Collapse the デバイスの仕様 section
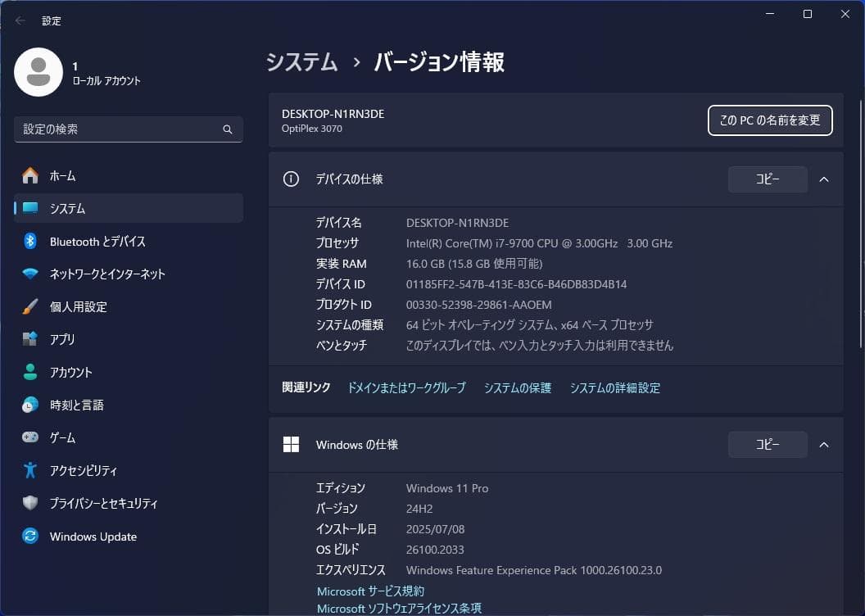865x616 pixels. (x=823, y=179)
